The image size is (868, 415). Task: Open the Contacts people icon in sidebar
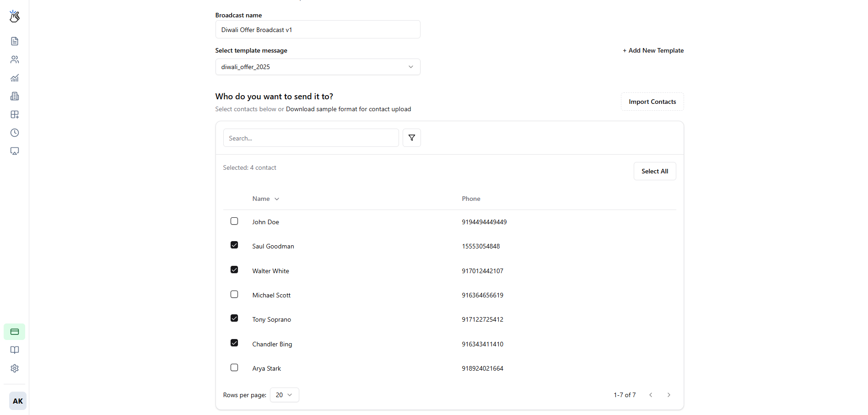pyautogui.click(x=14, y=59)
